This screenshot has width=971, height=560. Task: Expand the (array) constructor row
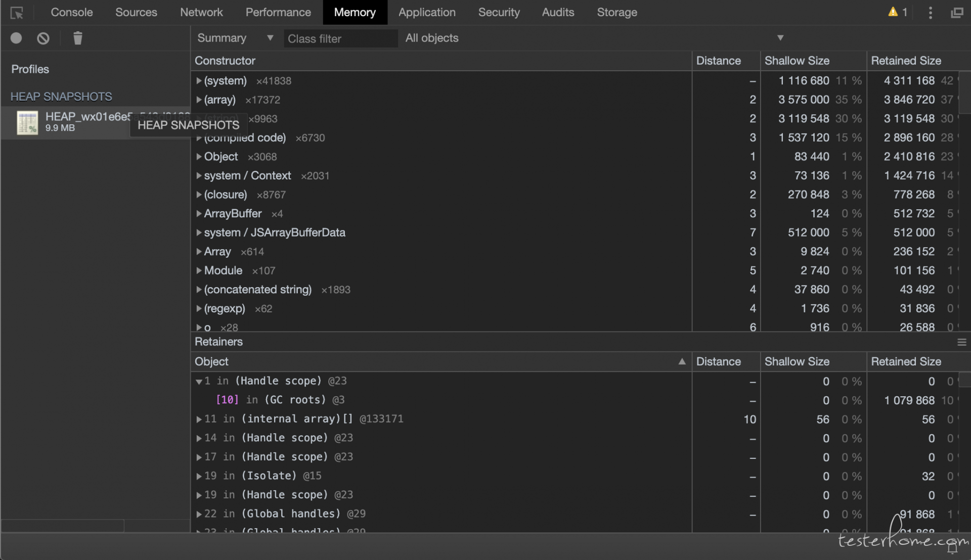(199, 100)
